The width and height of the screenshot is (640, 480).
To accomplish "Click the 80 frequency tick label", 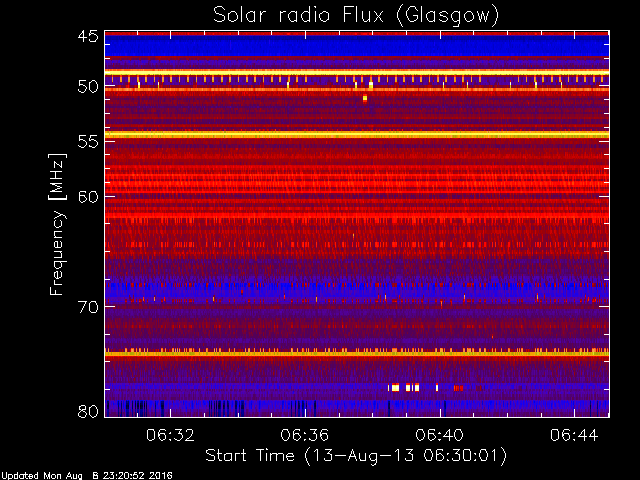I will coord(88,411).
